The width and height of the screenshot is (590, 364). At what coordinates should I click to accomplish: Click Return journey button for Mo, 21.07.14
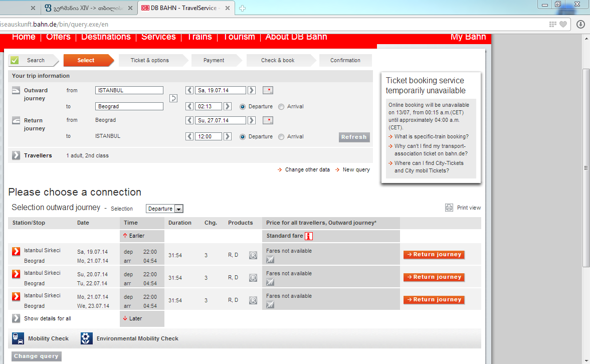[x=434, y=300]
